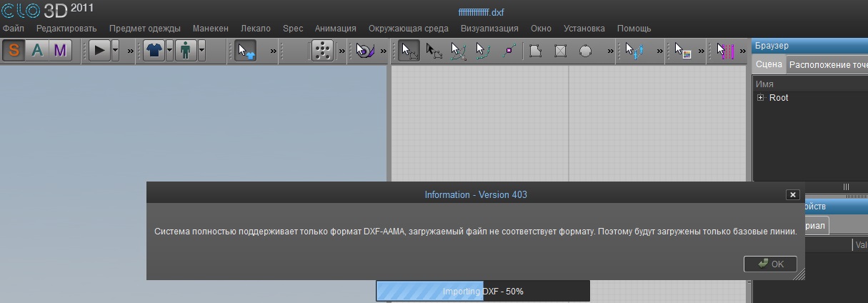Expand overflow chevron after Edit Sewing tool

tap(660, 51)
